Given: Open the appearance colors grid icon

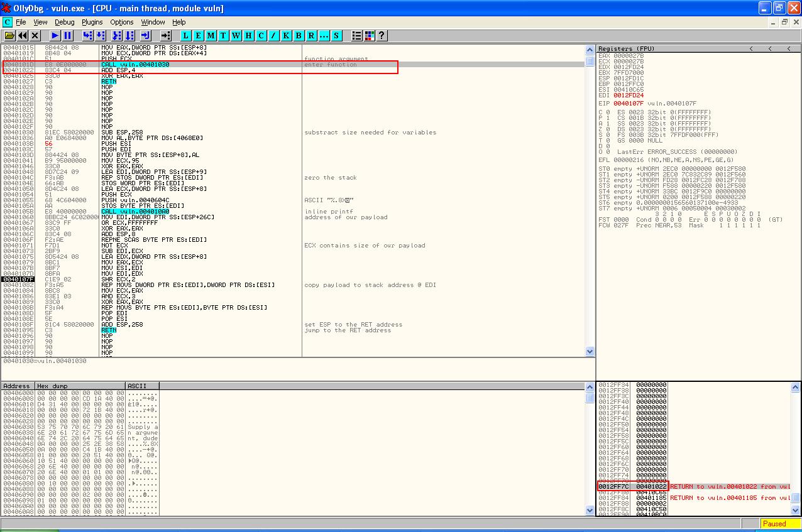Looking at the screenshot, I should click(369, 36).
